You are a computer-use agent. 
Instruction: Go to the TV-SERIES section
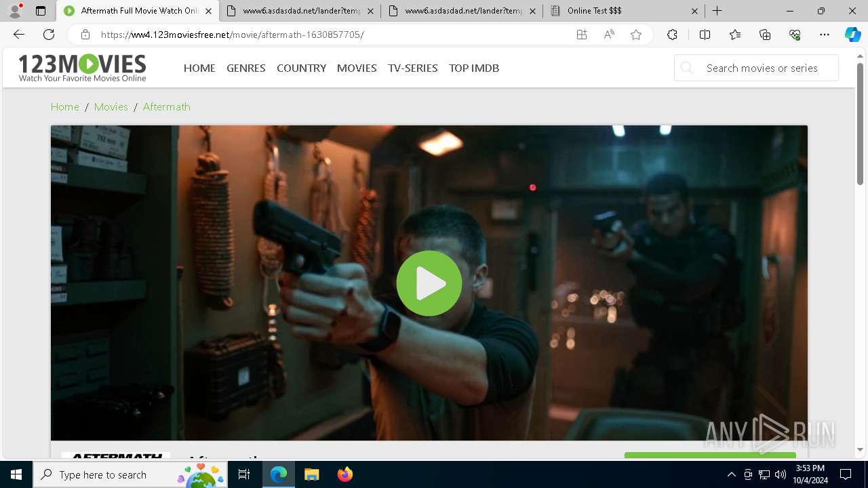(x=413, y=68)
